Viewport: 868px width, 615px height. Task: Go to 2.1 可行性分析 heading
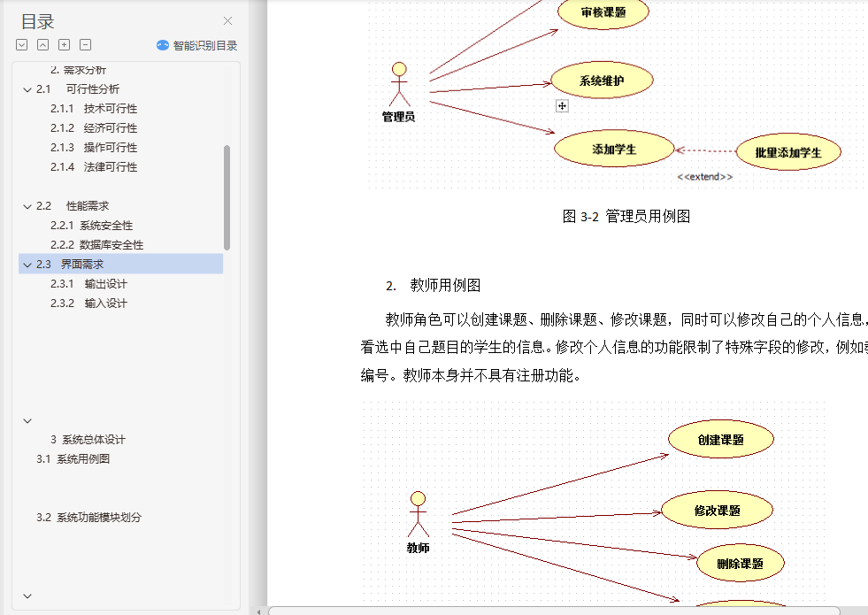78,89
